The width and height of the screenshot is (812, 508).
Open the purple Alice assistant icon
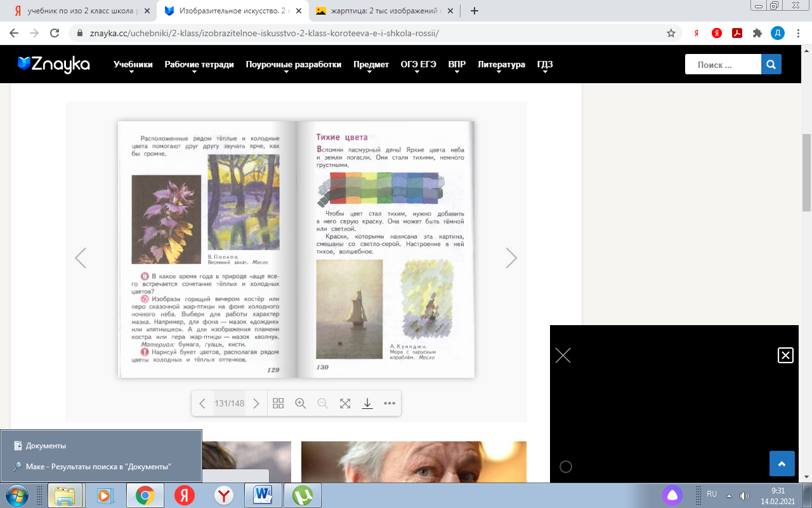674,495
